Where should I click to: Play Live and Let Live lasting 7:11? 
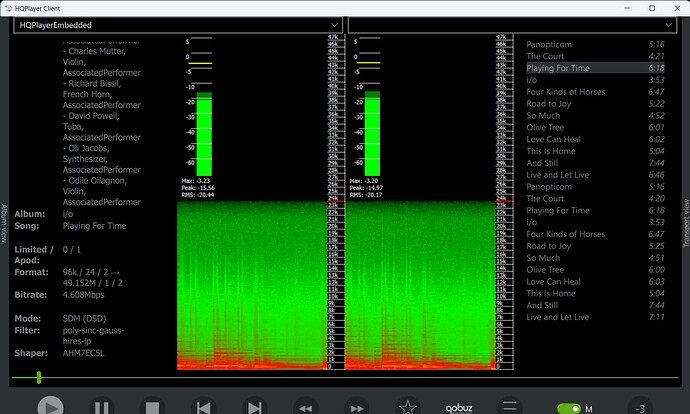coord(595,317)
